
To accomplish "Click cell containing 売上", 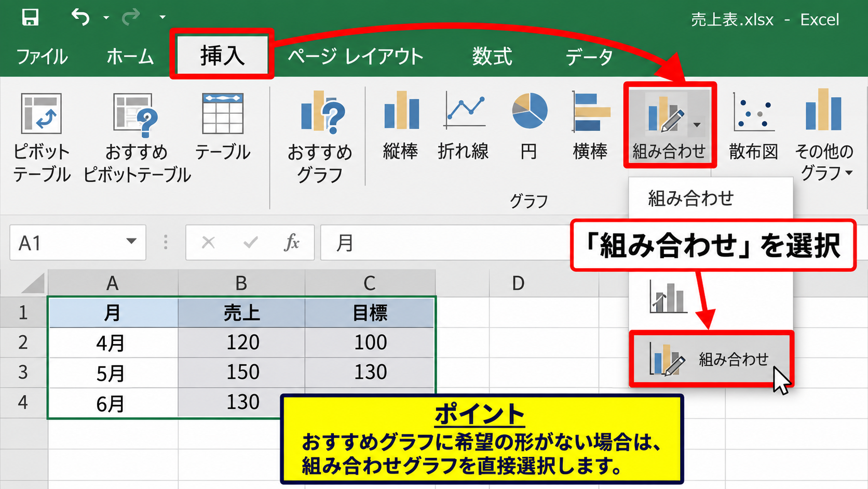I will coord(241,313).
